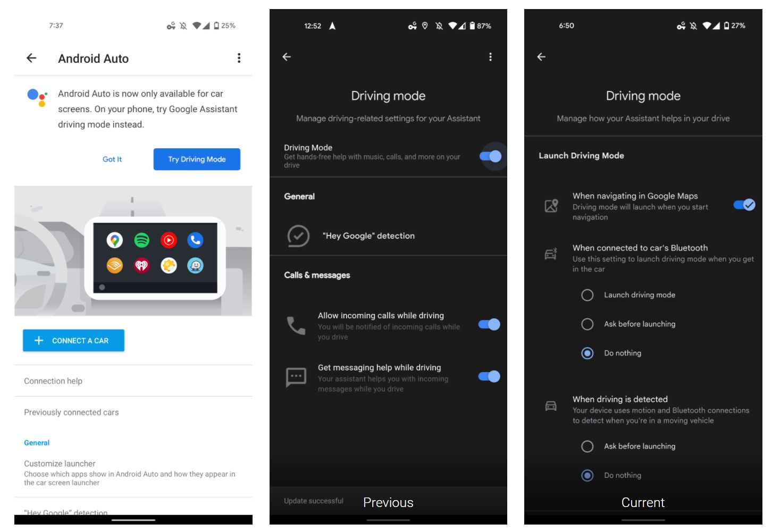Tap the Update successful message
772x532 pixels.
point(314,501)
